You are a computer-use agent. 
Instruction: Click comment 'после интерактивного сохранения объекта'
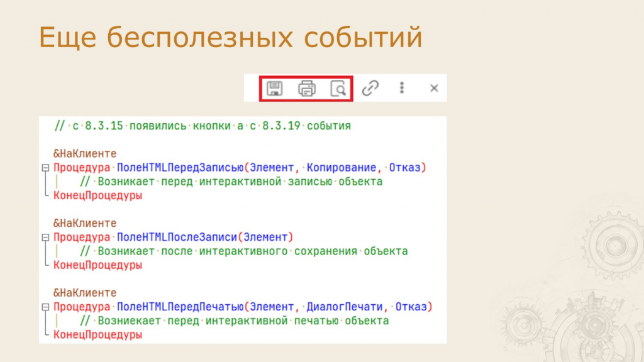(x=284, y=251)
